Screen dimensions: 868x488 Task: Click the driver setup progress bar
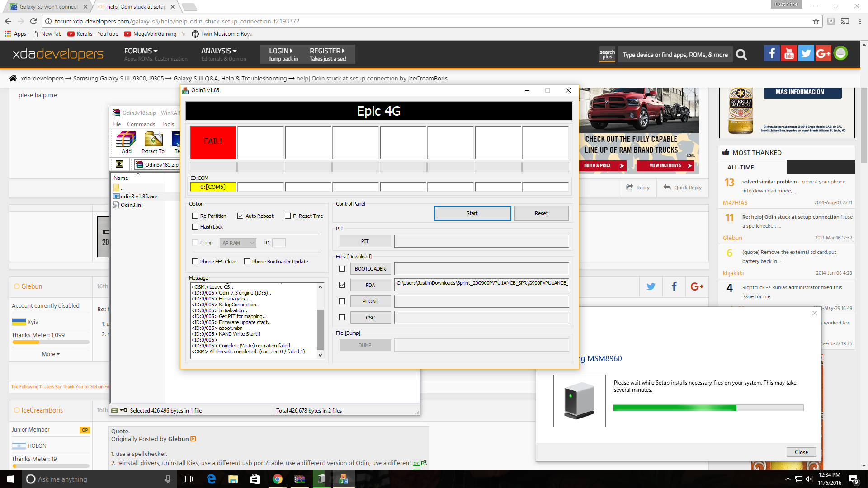click(x=708, y=408)
